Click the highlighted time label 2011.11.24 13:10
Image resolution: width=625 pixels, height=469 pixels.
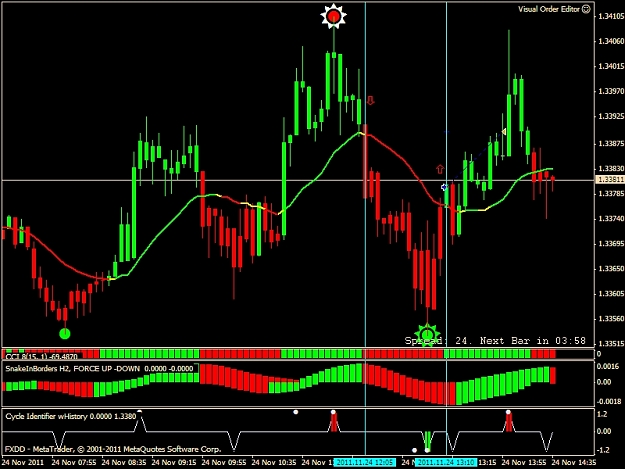446,463
